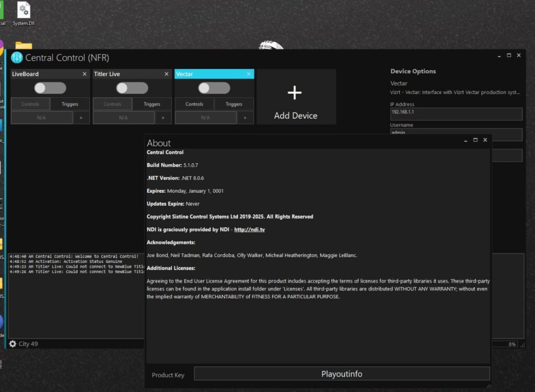Click the Updates Expire Never line
The height and width of the screenshot is (392, 535).
[173, 204]
